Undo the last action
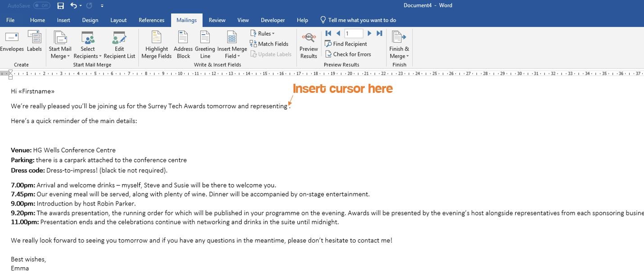This screenshot has width=644, height=274. (x=73, y=6)
